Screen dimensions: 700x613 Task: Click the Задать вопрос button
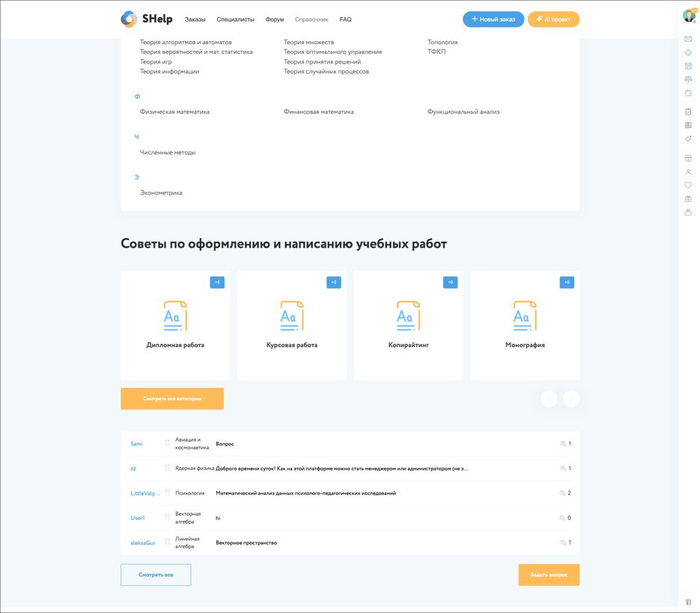click(549, 575)
